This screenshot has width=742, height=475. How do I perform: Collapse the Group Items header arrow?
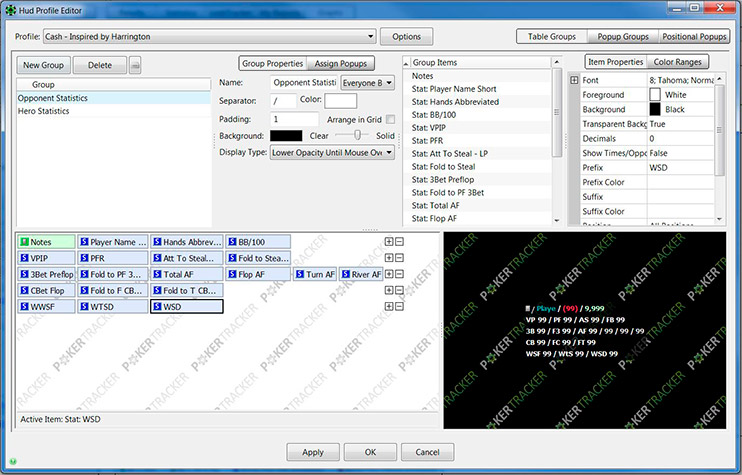click(406, 63)
